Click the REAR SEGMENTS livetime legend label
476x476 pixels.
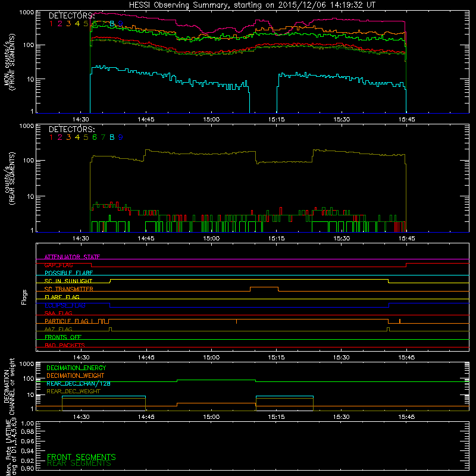point(79,464)
